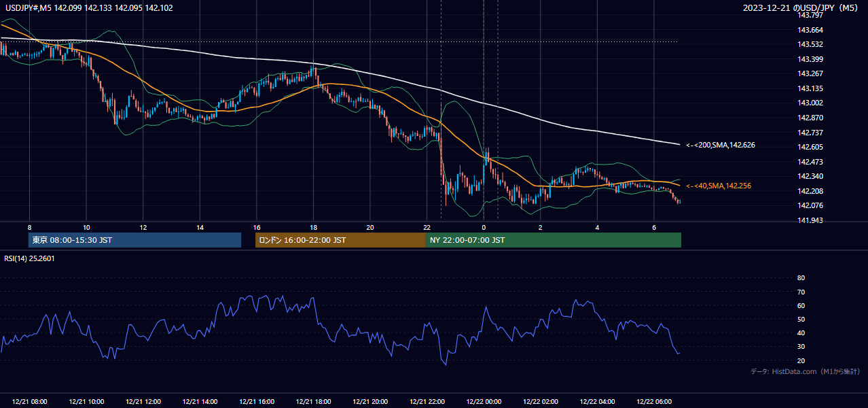868x408 pixels.
Task: Click bottom time label 12/21 18:00
Action: [313, 402]
